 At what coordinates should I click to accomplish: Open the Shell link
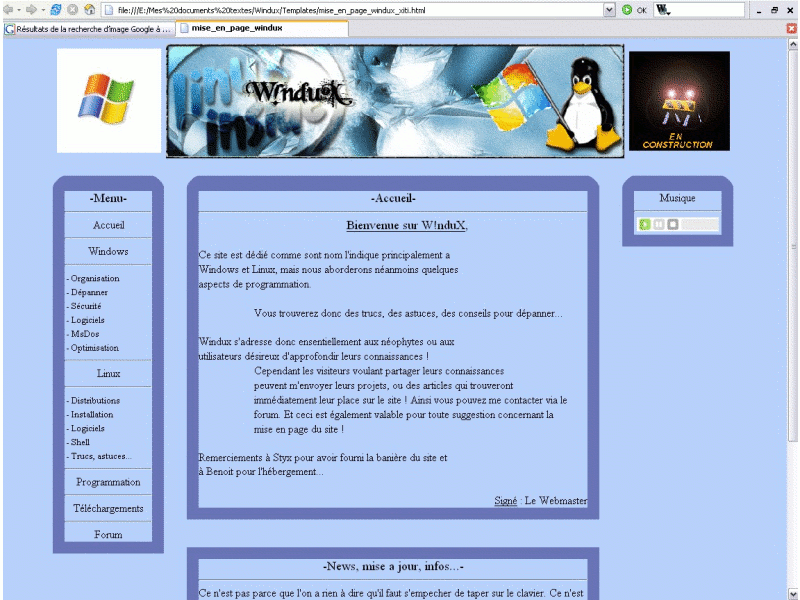pos(78,442)
